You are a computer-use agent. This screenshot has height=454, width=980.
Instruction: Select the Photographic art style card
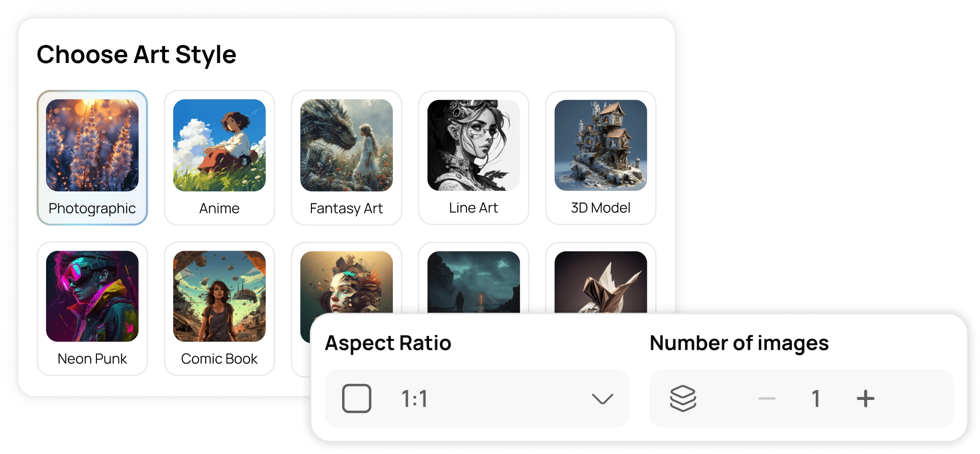(92, 157)
